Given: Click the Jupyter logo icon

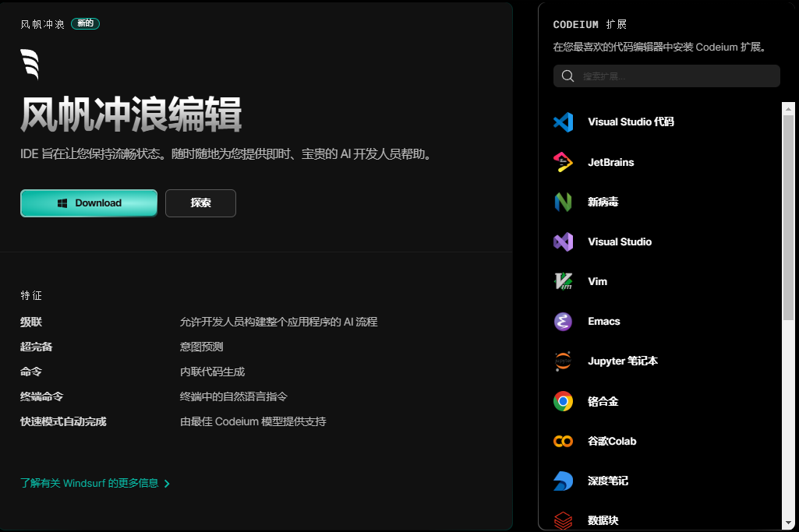Looking at the screenshot, I should pos(563,361).
